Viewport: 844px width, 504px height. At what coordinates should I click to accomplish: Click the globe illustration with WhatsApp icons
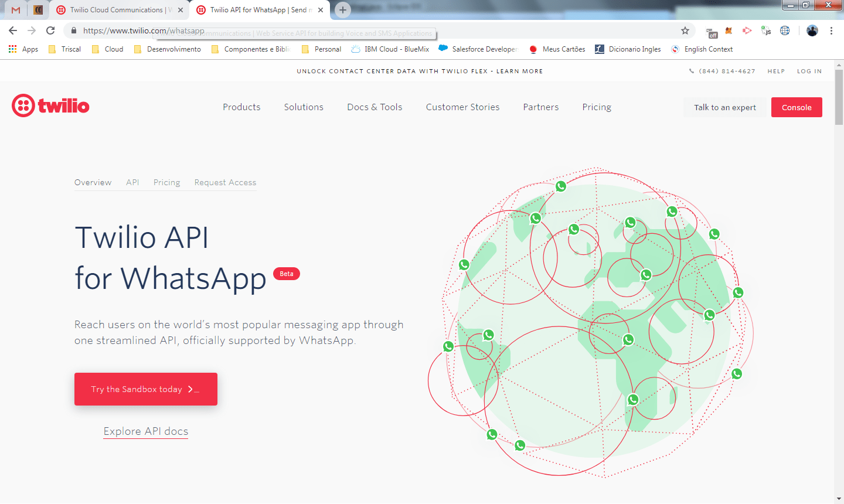[592, 322]
